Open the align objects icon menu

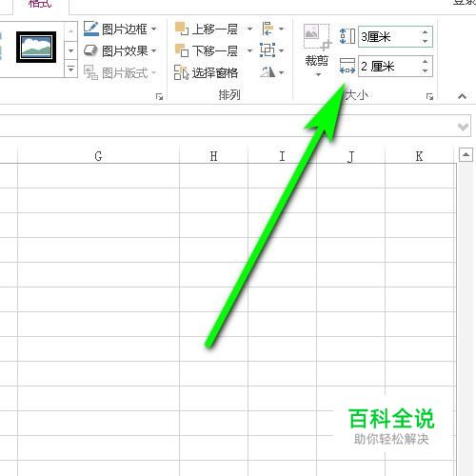273,29
